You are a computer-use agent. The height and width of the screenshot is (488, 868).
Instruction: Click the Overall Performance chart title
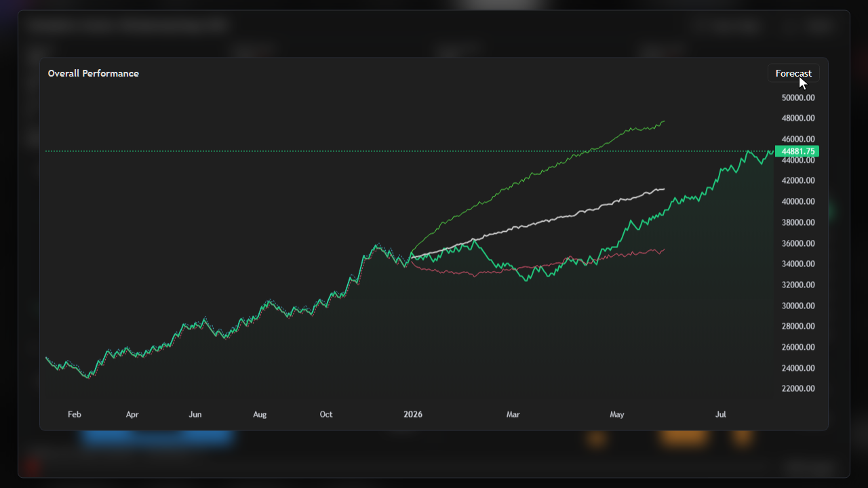pos(94,73)
